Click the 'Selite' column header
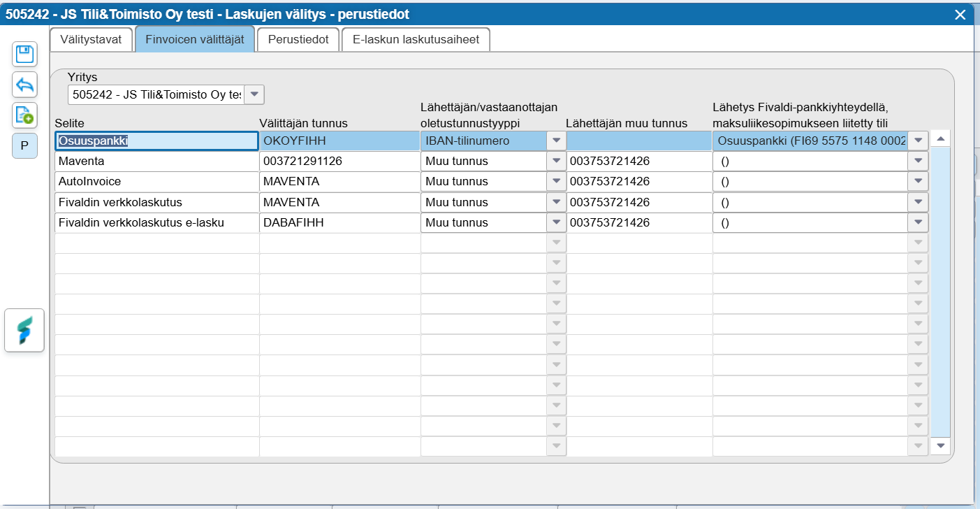This screenshot has width=980, height=509. pyautogui.click(x=69, y=123)
